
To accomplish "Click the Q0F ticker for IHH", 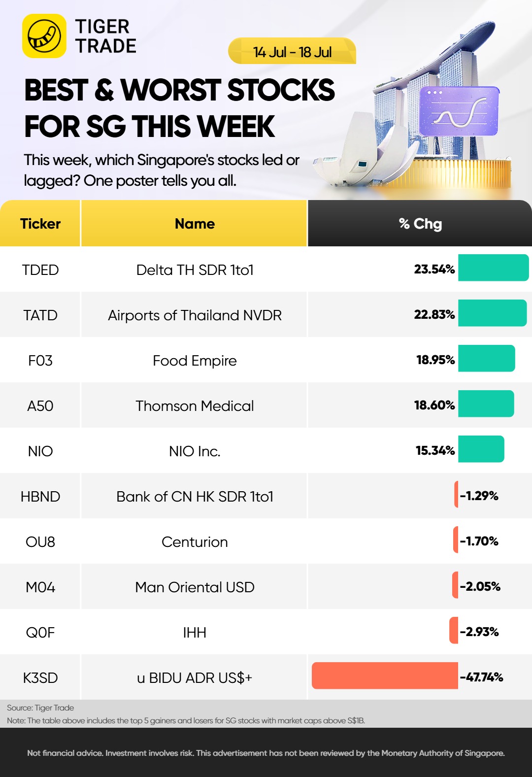I will click(x=40, y=633).
